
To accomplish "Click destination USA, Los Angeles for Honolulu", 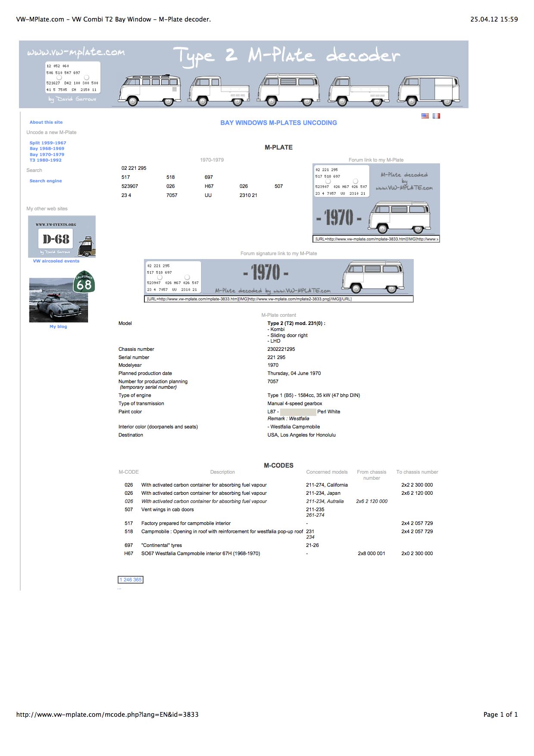I will tap(301, 435).
